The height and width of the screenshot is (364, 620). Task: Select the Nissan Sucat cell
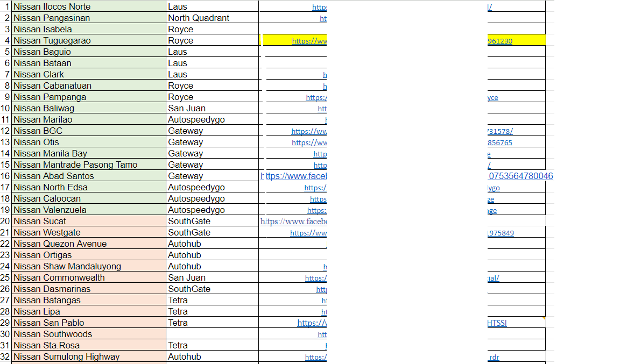click(x=89, y=221)
